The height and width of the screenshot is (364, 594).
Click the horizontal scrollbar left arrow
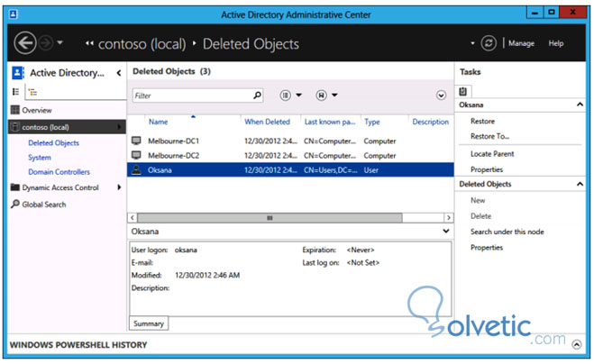(133, 217)
